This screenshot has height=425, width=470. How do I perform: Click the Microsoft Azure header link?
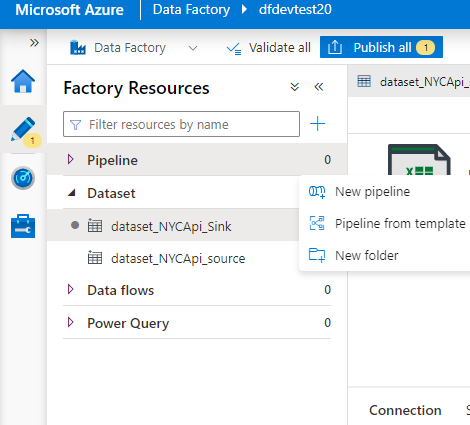coord(69,10)
